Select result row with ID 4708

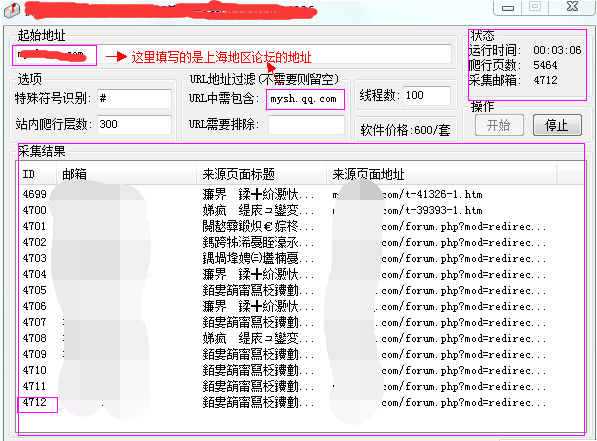[301, 338]
